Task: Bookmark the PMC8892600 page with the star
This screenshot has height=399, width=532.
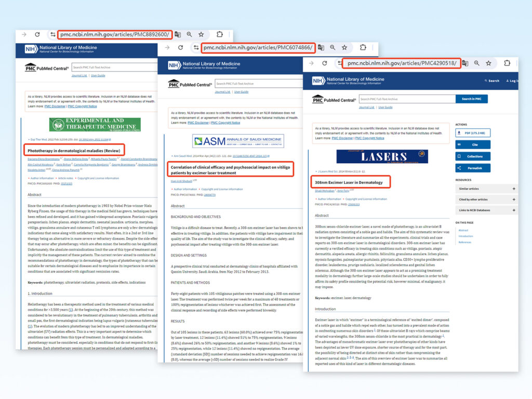Action: pyautogui.click(x=201, y=34)
